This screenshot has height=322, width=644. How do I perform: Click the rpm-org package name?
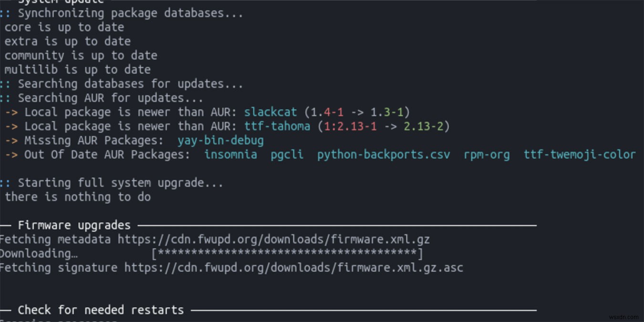tap(487, 155)
